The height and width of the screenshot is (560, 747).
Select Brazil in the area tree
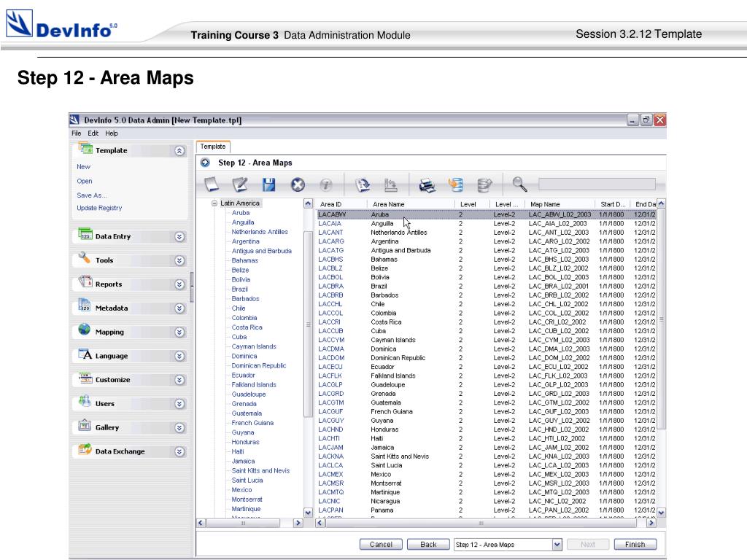[x=239, y=289]
